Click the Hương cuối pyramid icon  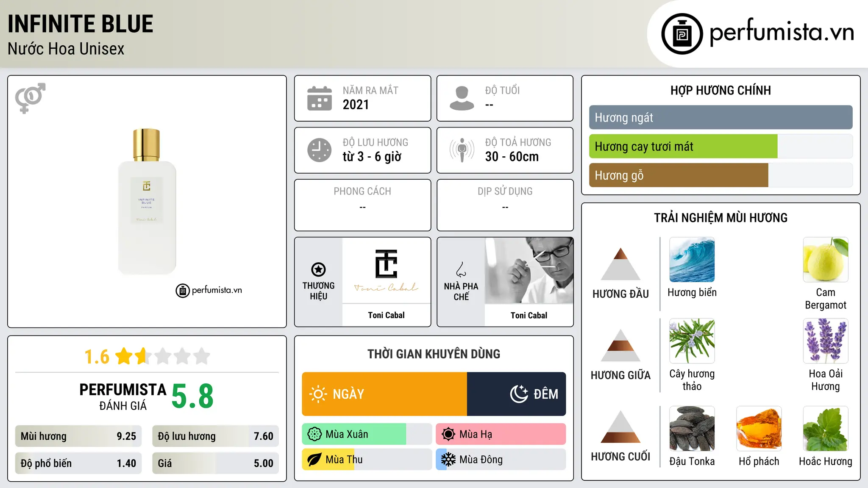point(620,427)
